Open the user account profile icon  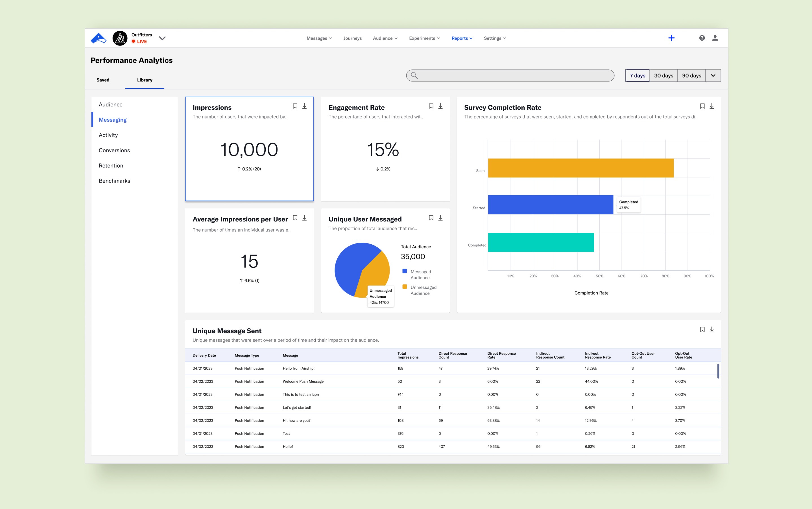(x=715, y=38)
